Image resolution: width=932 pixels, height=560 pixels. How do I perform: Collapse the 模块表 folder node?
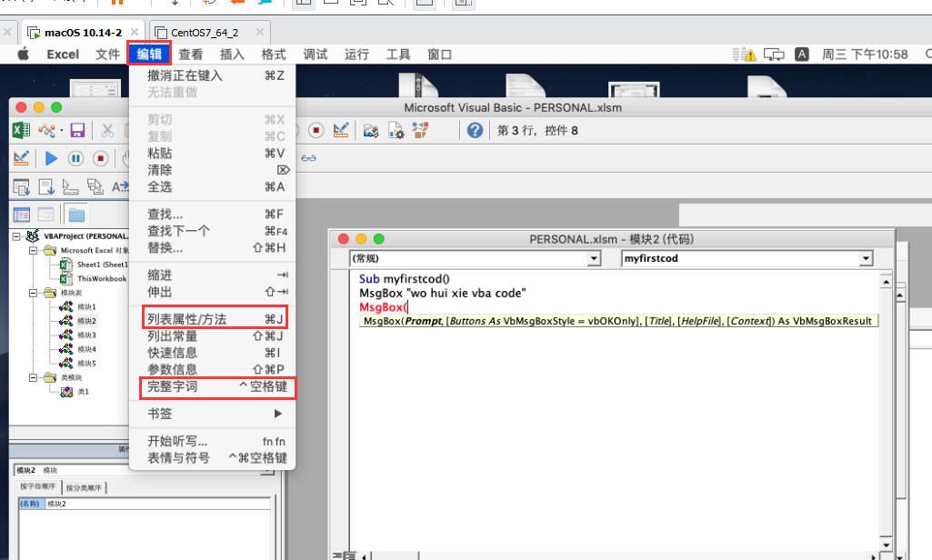tap(34, 293)
